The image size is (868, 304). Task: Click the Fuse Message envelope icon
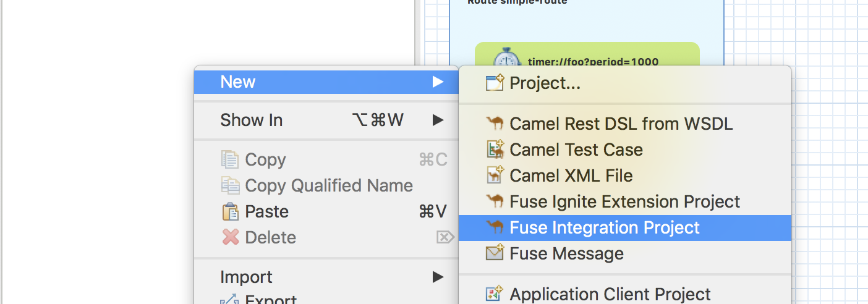pos(495,253)
